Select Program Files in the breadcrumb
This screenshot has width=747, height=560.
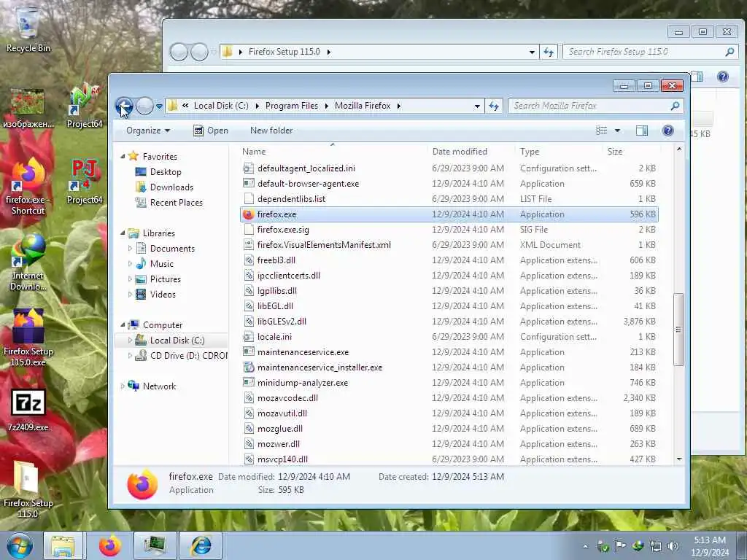pyautogui.click(x=292, y=106)
